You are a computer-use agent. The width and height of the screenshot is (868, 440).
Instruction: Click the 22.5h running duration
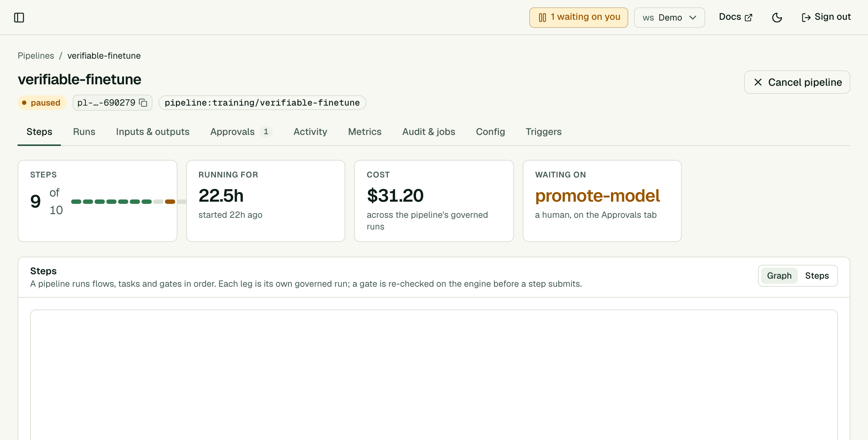pyautogui.click(x=221, y=196)
